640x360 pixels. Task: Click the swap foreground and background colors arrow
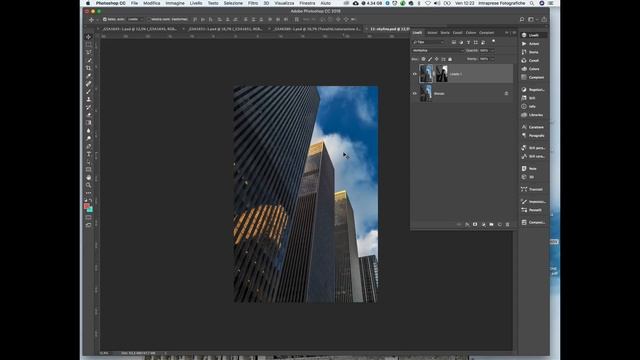91,201
